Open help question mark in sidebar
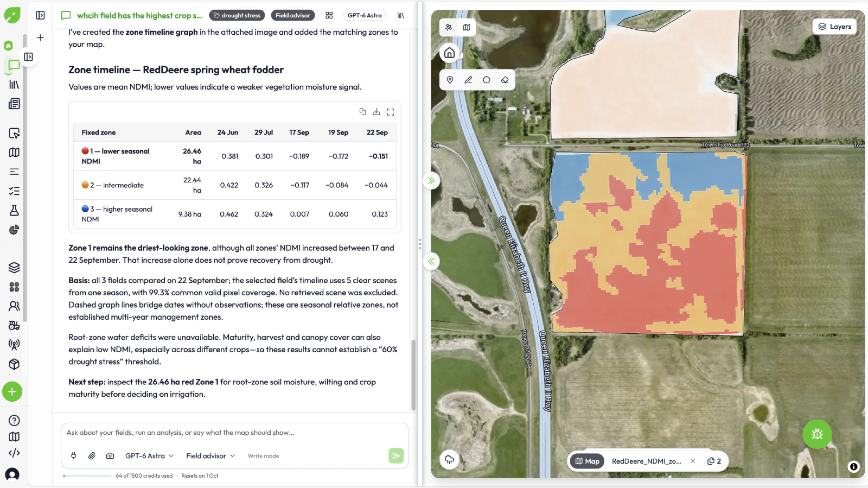 (x=14, y=421)
